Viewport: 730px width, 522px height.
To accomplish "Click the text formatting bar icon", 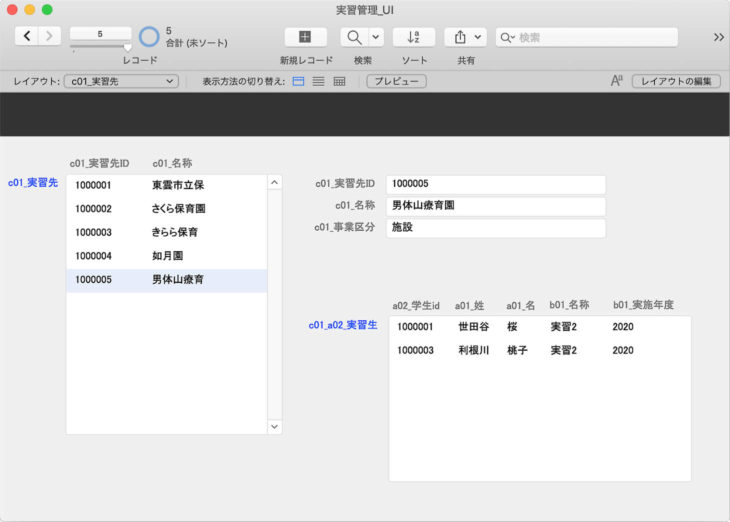I will [617, 81].
